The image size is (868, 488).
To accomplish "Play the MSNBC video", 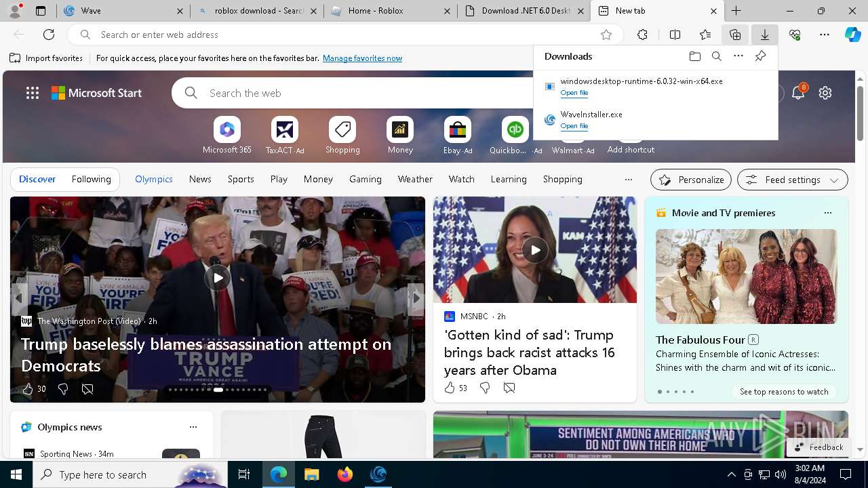I will tap(535, 250).
